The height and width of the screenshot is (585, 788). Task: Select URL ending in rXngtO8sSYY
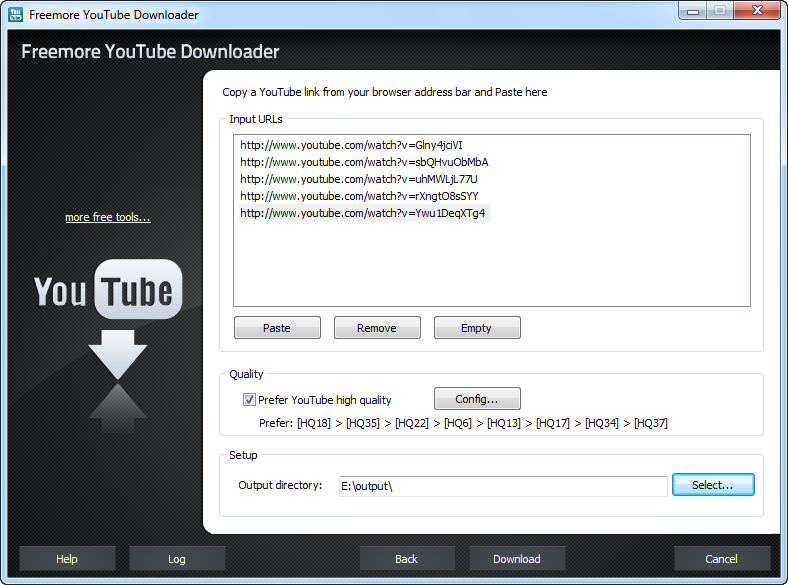pyautogui.click(x=359, y=196)
